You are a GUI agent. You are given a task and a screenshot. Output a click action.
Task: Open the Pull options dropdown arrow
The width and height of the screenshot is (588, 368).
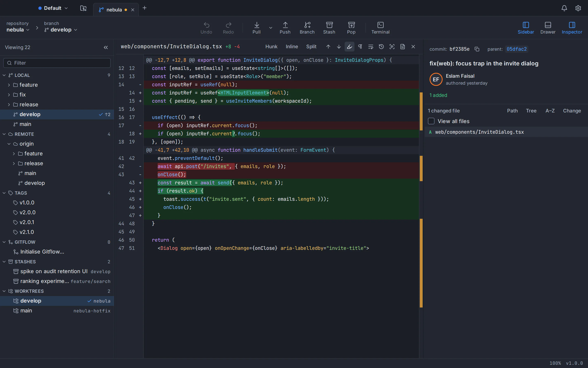point(271,28)
